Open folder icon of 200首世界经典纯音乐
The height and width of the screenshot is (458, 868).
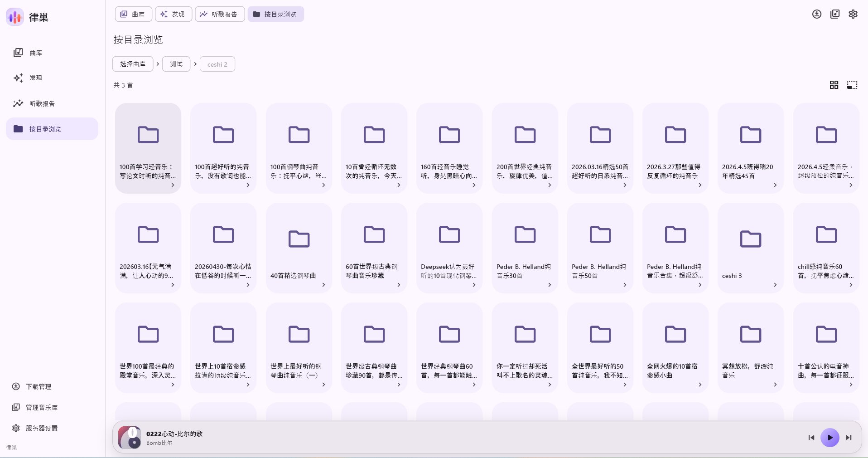coord(525,135)
